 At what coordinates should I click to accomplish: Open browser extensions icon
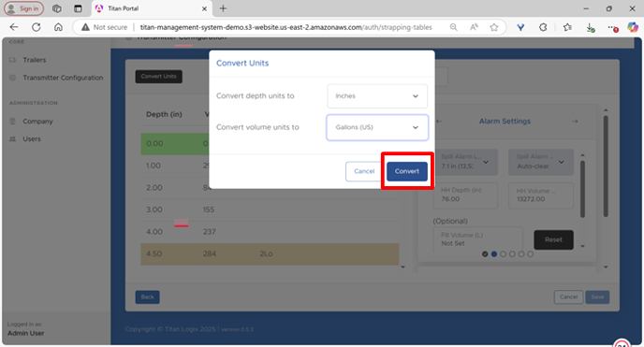543,27
